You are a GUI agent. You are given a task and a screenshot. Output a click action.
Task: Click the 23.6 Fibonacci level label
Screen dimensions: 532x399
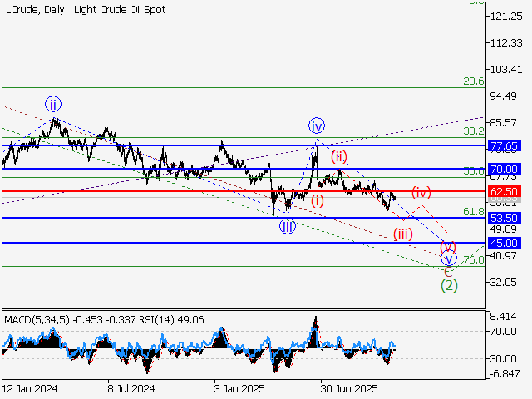[x=474, y=81]
